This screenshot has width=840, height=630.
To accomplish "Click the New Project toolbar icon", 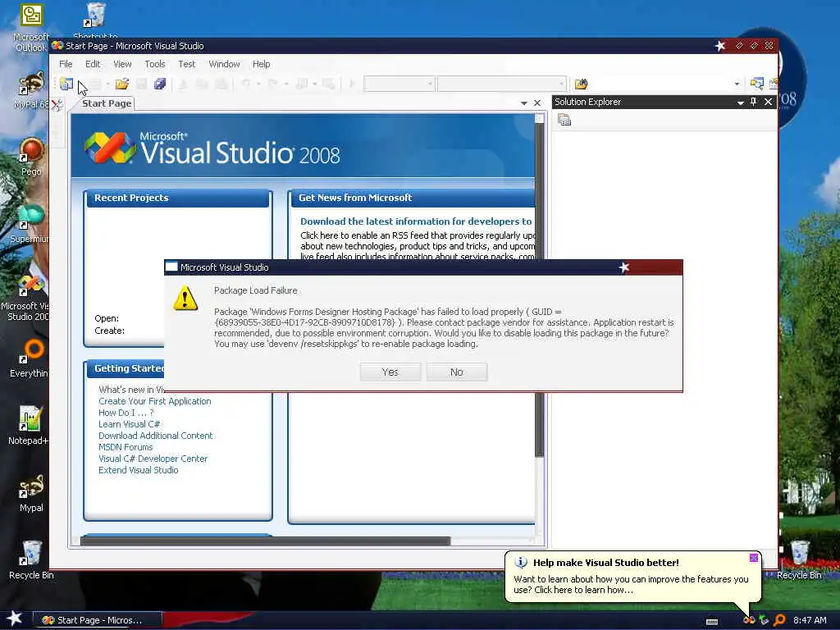I will click(x=66, y=84).
